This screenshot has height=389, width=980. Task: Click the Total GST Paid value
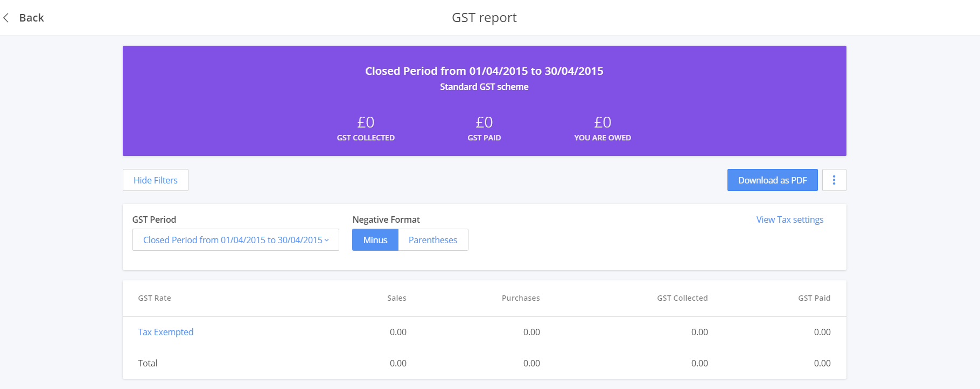822,363
